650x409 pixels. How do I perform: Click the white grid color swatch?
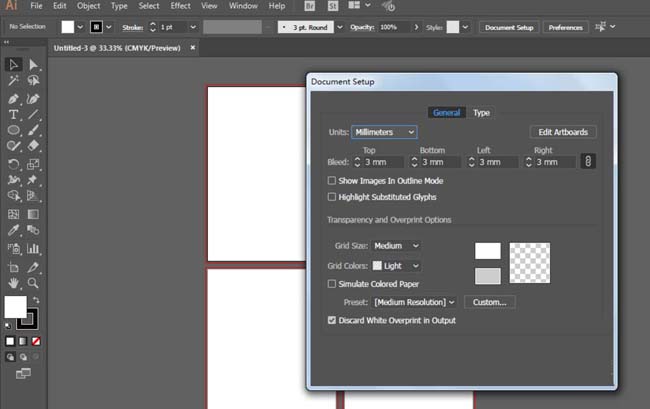pos(487,251)
